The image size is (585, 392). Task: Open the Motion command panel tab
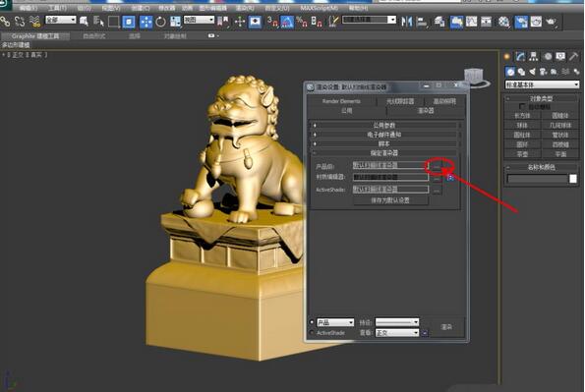(x=548, y=57)
